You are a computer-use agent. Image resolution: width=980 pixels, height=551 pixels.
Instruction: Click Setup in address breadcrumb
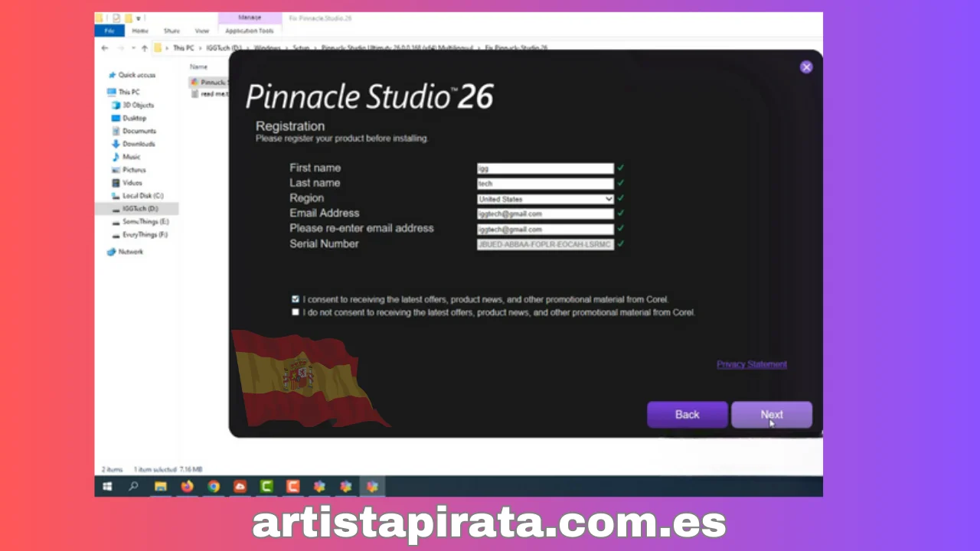(301, 47)
